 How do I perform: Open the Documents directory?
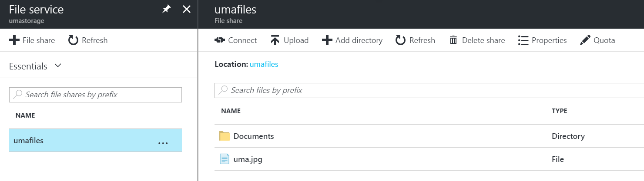click(x=254, y=136)
